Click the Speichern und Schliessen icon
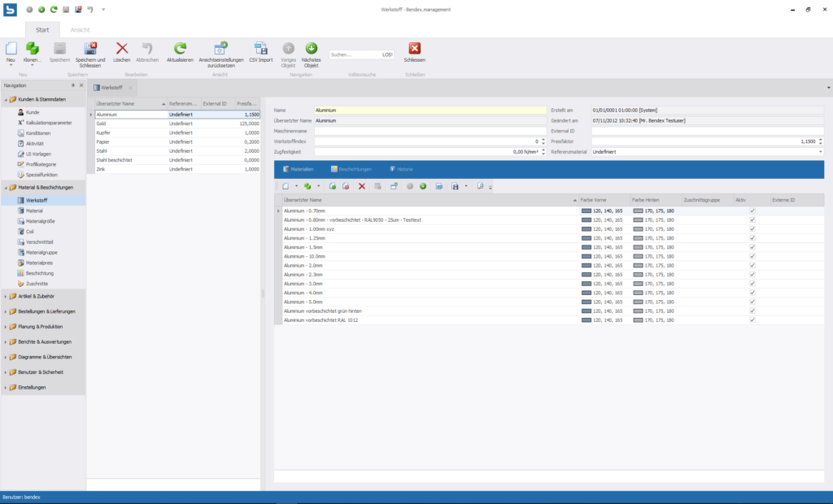Screen dimensions: 833x504 (90, 50)
